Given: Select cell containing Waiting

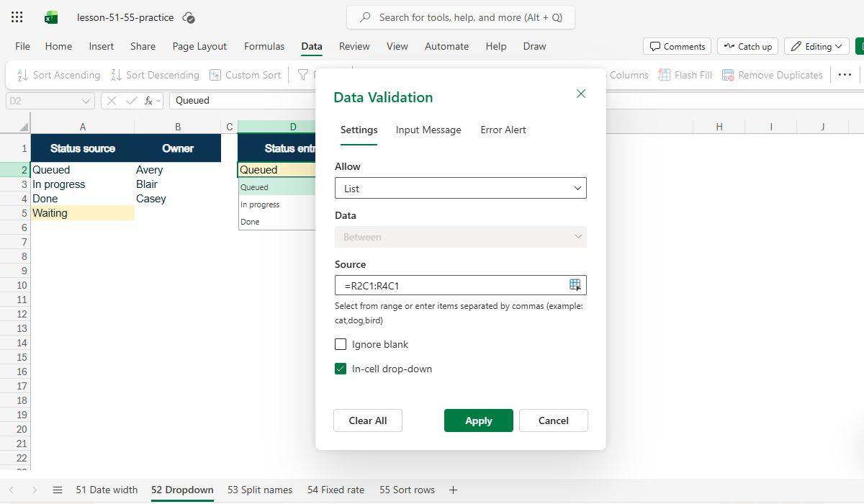Looking at the screenshot, I should click(83, 213).
